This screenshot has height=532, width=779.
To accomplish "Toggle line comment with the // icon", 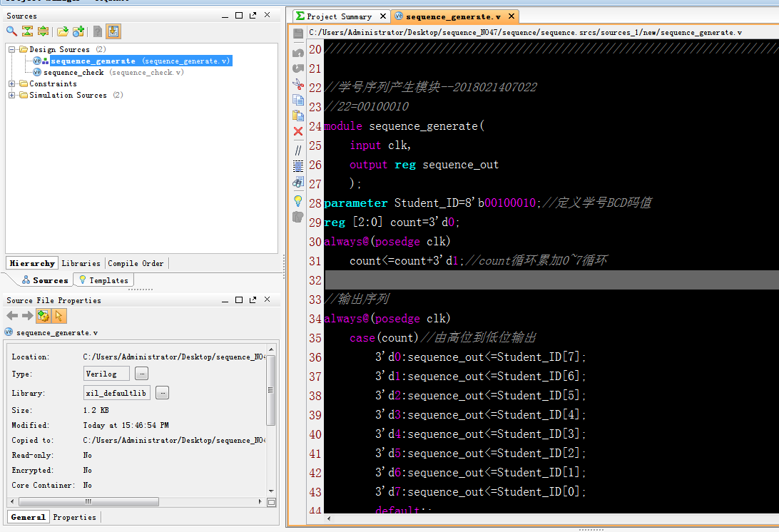I will click(298, 150).
